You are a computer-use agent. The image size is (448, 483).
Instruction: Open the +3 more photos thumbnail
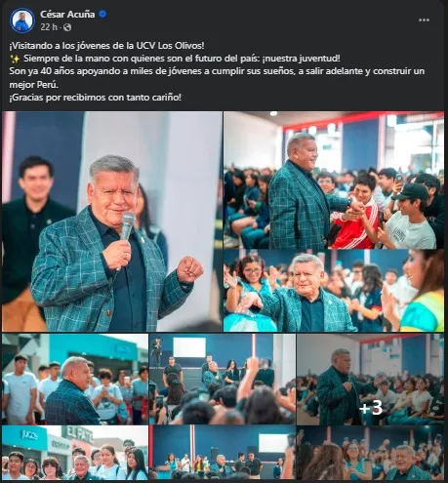coord(371,379)
